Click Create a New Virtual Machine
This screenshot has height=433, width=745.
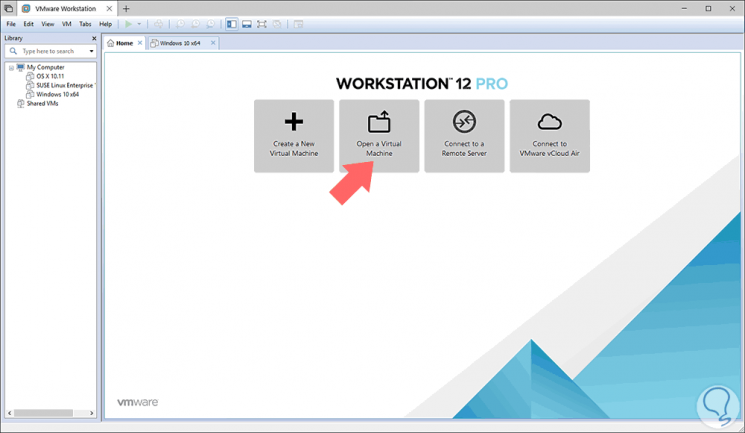click(x=294, y=136)
